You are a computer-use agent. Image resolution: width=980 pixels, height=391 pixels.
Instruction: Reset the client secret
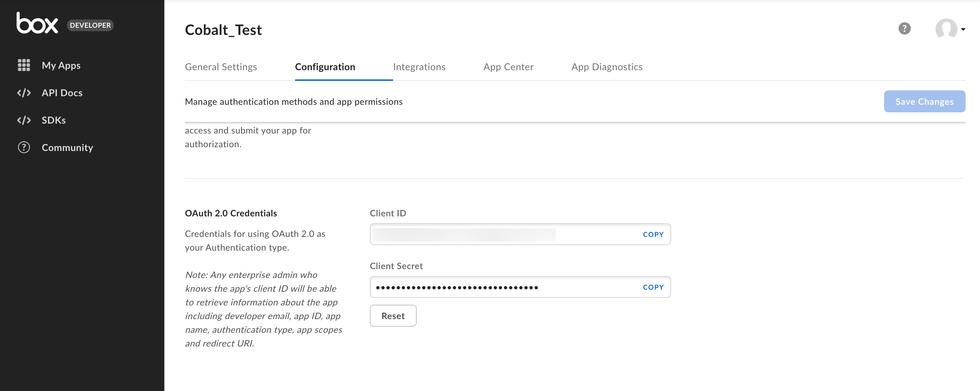point(393,316)
